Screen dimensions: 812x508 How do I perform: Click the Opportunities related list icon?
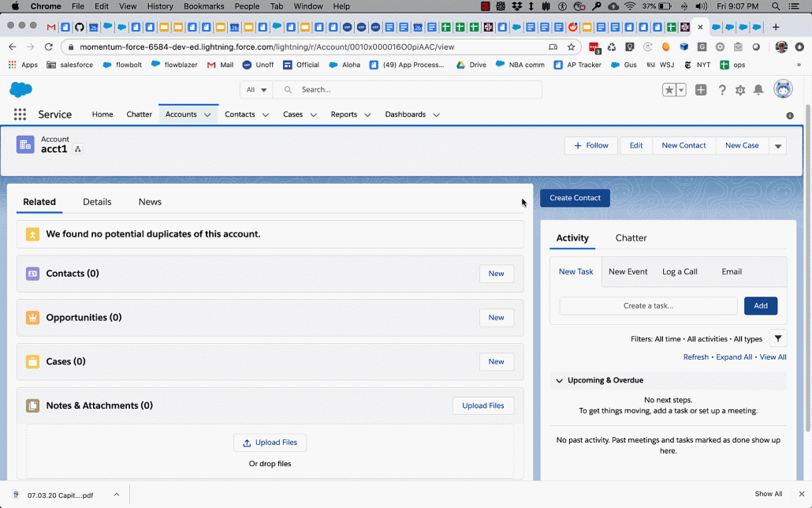[x=32, y=317]
